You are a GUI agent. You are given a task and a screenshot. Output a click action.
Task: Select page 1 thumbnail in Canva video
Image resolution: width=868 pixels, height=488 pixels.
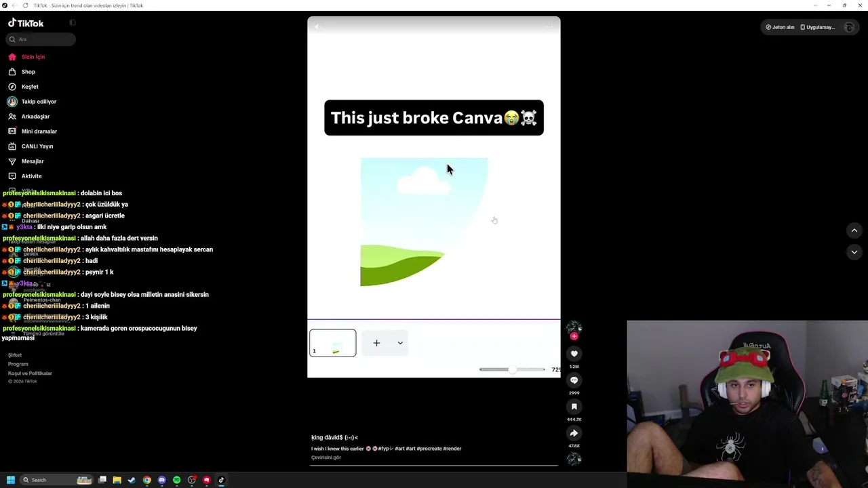[x=333, y=343]
